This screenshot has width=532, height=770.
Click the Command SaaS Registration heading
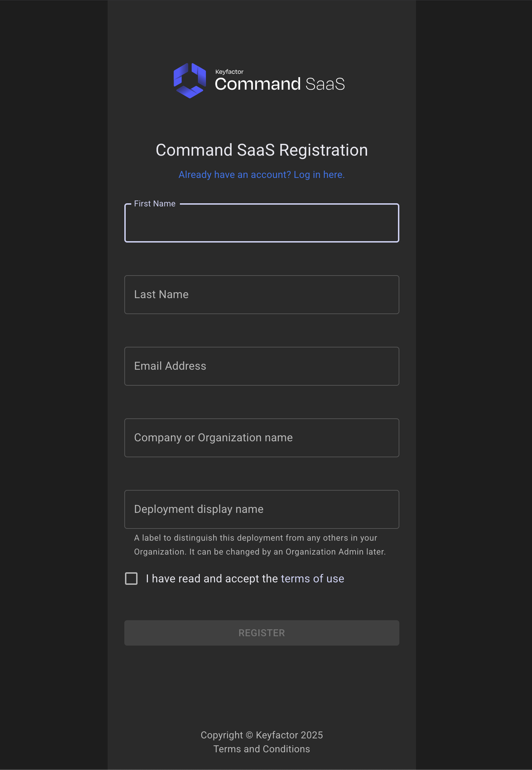[x=261, y=150]
